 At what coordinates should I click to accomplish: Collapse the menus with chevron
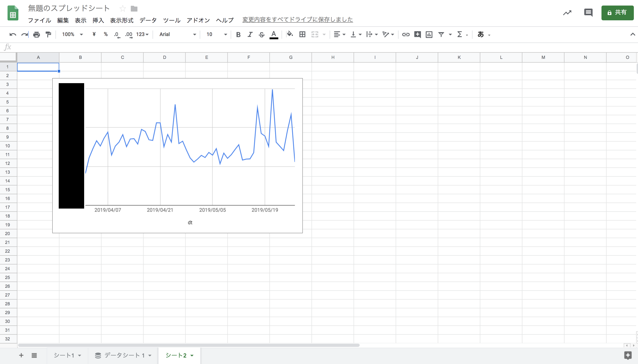click(x=633, y=34)
